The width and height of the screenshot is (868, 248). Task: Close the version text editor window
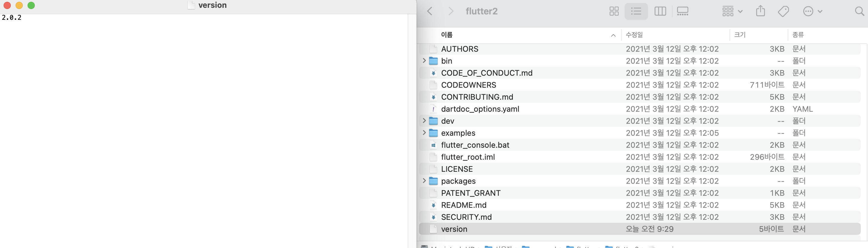tap(7, 5)
